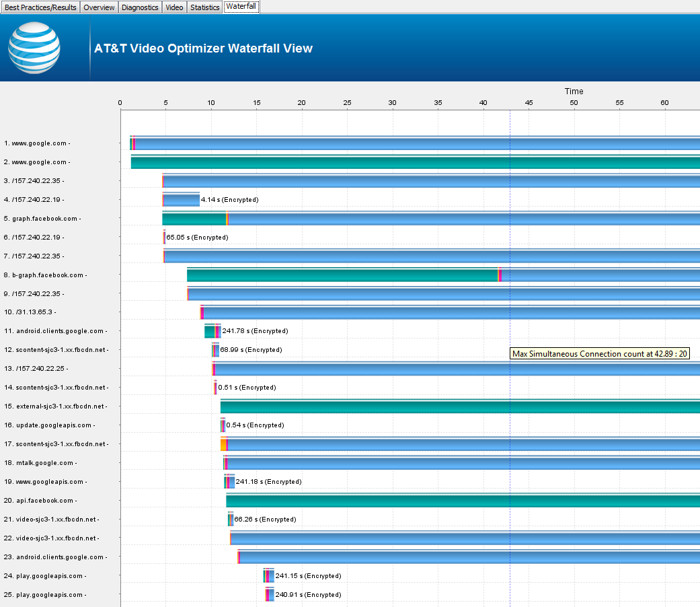700x607 pixels.
Task: Click the '0.51 s (Encrypted)' duration label
Action: 247,387
